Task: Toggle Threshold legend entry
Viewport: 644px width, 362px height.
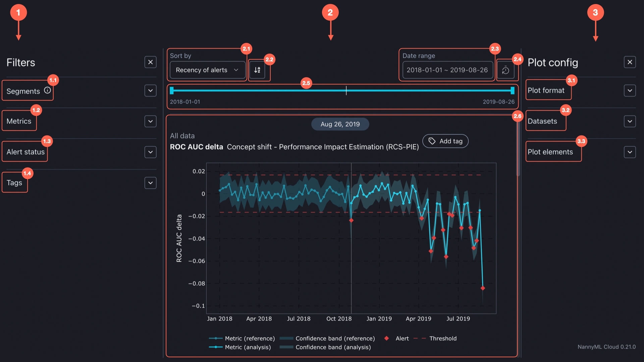Action: tap(442, 339)
